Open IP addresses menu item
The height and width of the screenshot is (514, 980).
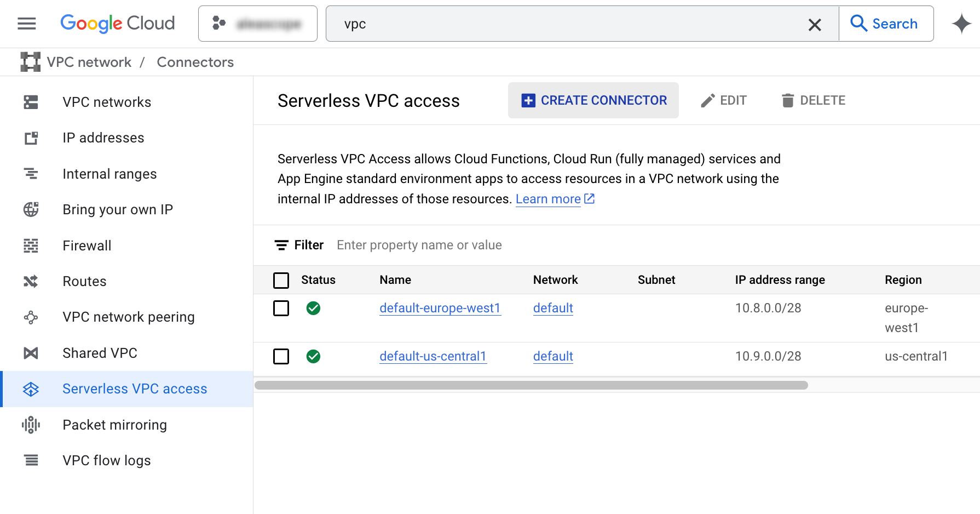[103, 138]
